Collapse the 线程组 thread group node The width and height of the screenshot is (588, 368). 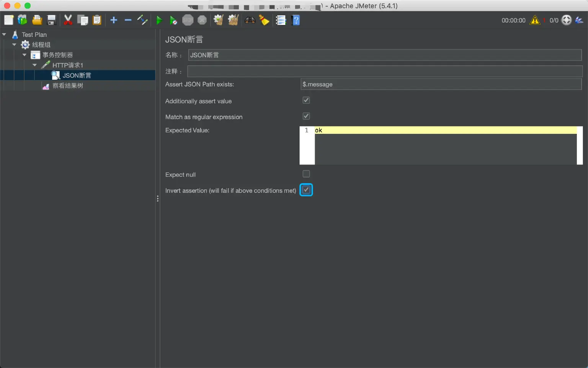pos(14,45)
